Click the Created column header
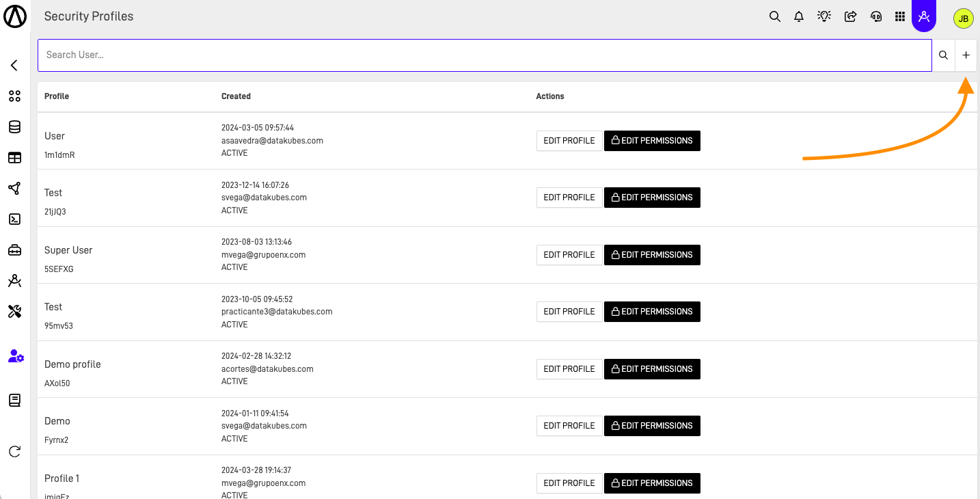Viewport: 980px width, 499px height. (236, 96)
